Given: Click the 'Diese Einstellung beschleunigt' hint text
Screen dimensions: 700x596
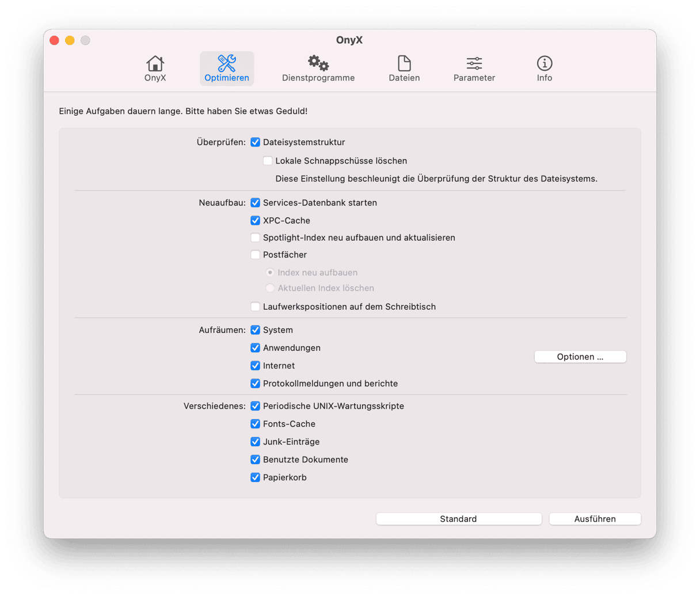Looking at the screenshot, I should [x=436, y=179].
